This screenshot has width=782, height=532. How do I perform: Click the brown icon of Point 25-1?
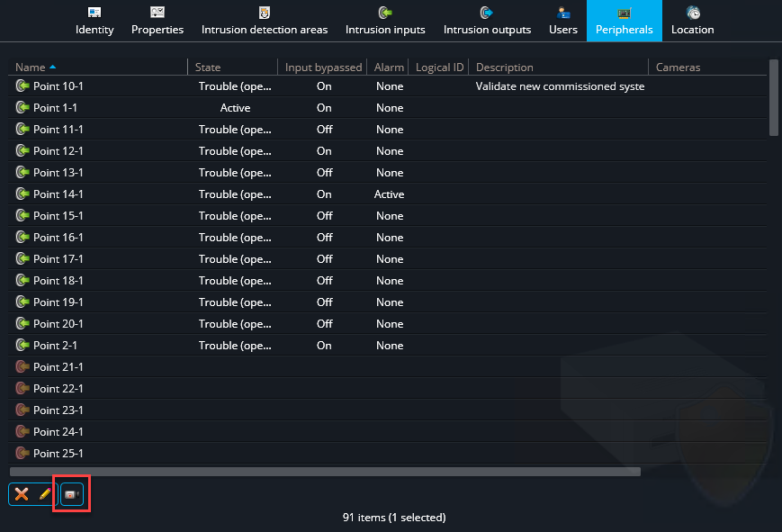pos(22,454)
